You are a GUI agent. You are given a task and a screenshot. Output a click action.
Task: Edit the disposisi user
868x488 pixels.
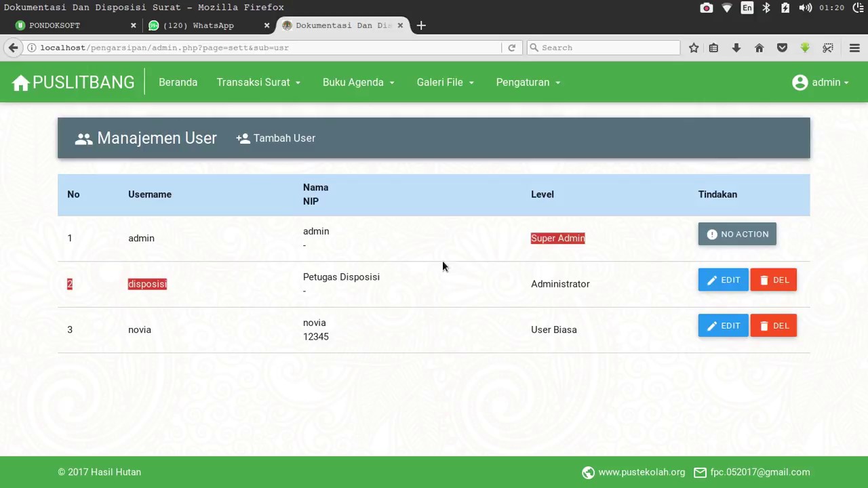tap(724, 280)
